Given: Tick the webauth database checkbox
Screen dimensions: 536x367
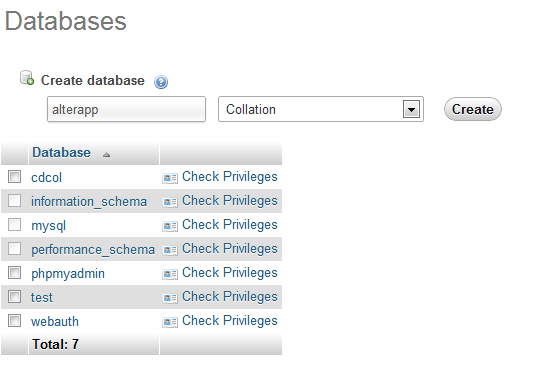Looking at the screenshot, I should click(14, 321).
